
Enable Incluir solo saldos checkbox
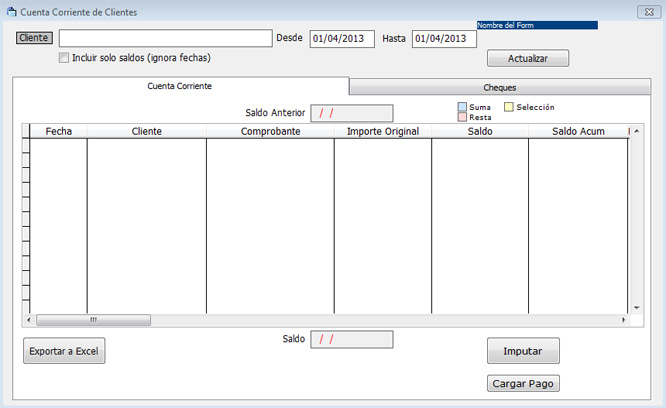coord(64,58)
